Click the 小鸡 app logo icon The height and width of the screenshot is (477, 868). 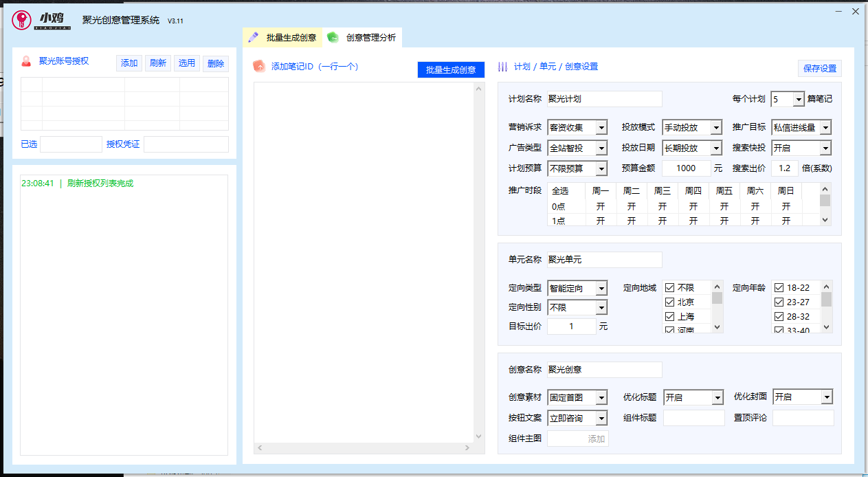click(21, 20)
